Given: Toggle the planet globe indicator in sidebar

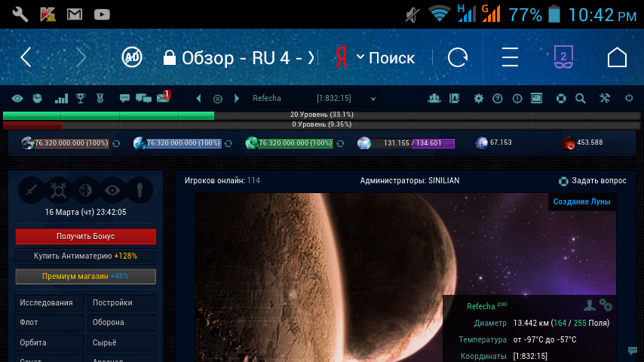Looking at the screenshot, I should pos(85,190).
